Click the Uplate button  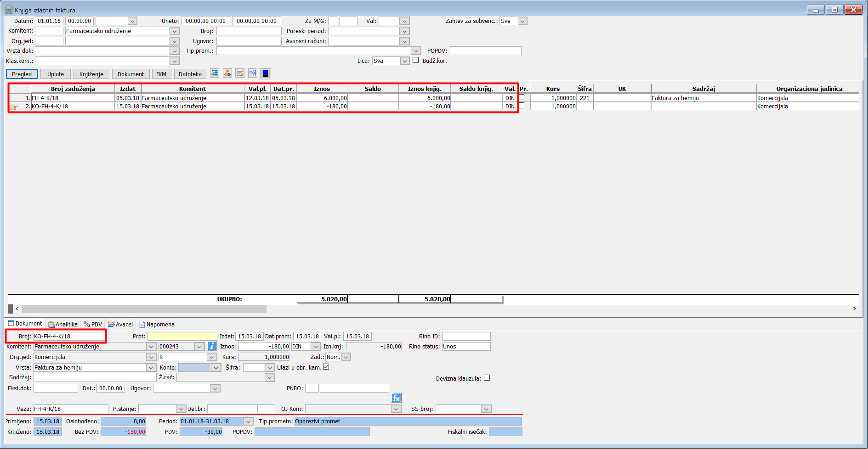pyautogui.click(x=56, y=74)
